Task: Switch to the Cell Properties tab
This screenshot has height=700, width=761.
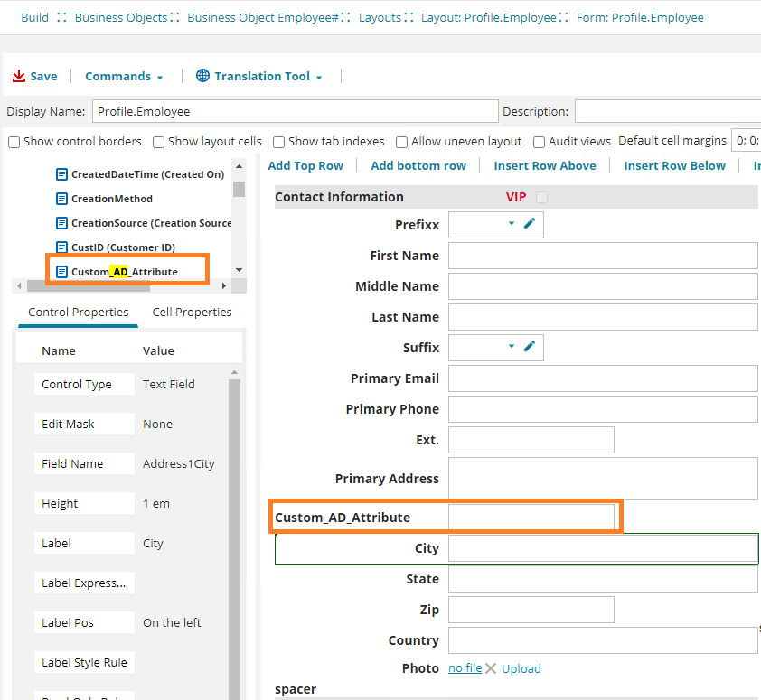Action: click(192, 312)
